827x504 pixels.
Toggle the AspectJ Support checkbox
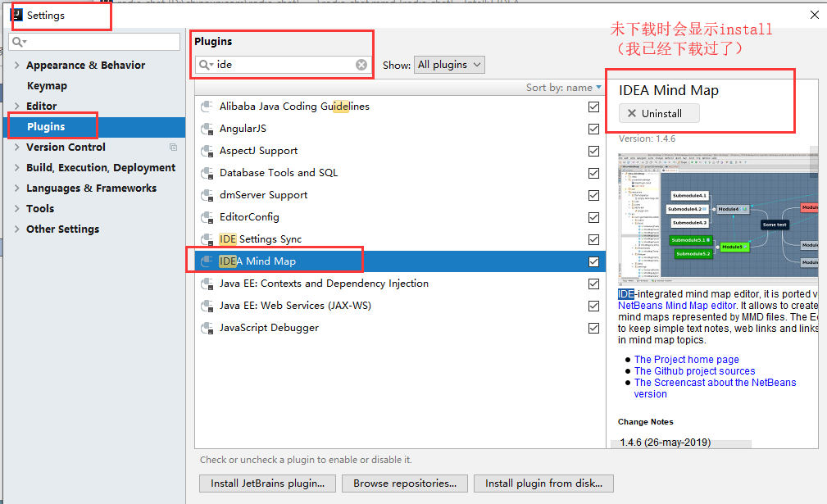pyautogui.click(x=594, y=152)
